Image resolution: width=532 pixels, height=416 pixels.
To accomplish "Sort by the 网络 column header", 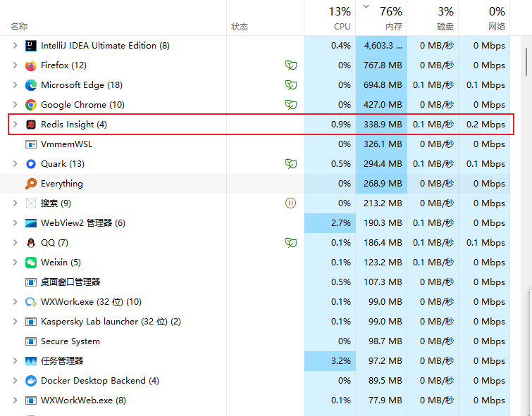I will point(497,27).
